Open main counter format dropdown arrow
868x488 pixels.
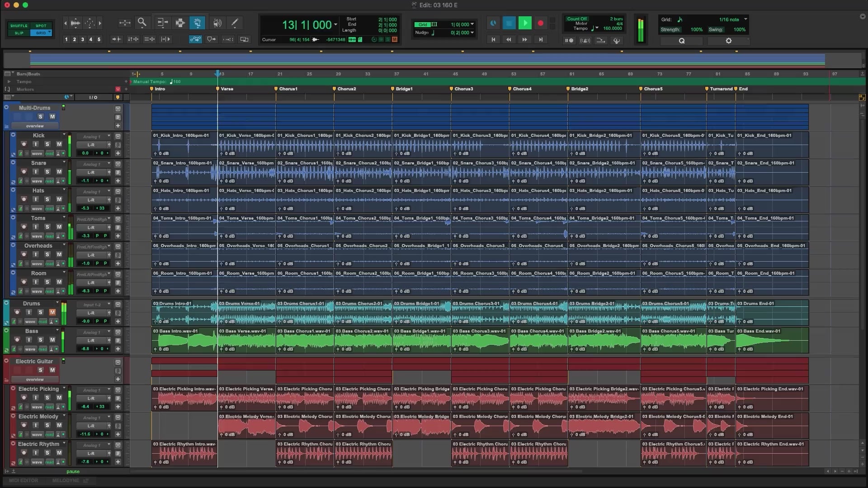[335, 25]
